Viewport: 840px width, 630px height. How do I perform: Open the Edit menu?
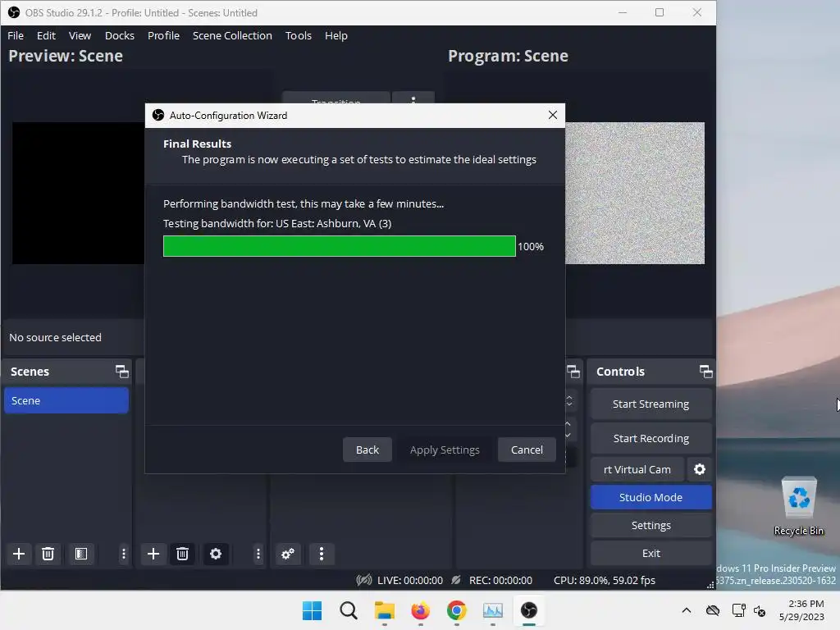(x=46, y=35)
